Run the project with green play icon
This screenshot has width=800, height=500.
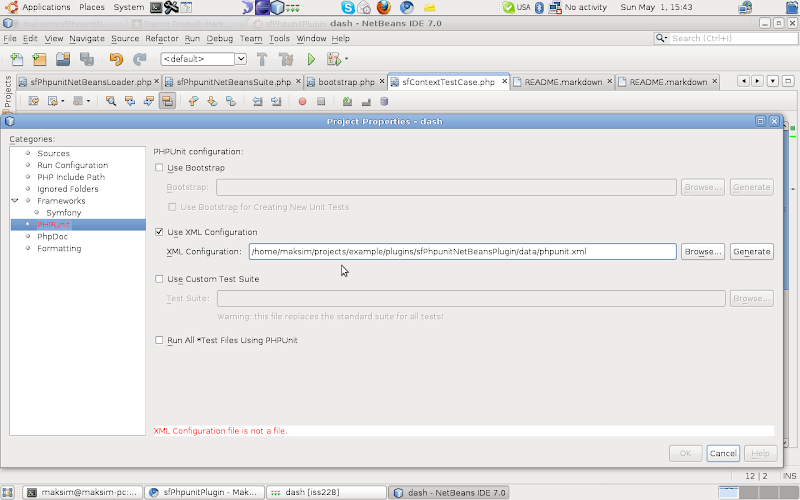click(x=311, y=59)
